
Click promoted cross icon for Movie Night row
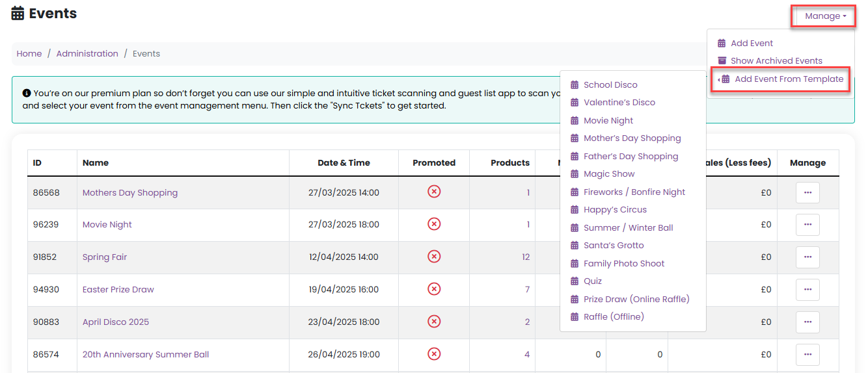(x=434, y=224)
